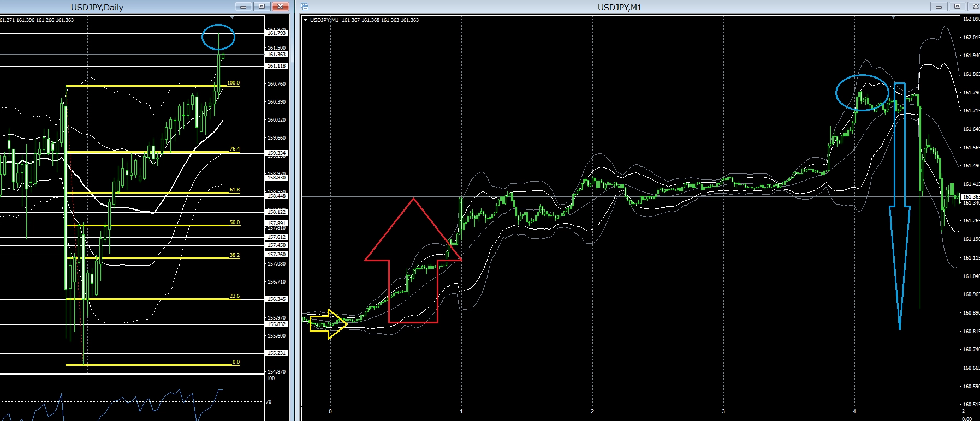Image resolution: width=980 pixels, height=421 pixels.
Task: Click the 157.450 price label
Action: (277, 245)
